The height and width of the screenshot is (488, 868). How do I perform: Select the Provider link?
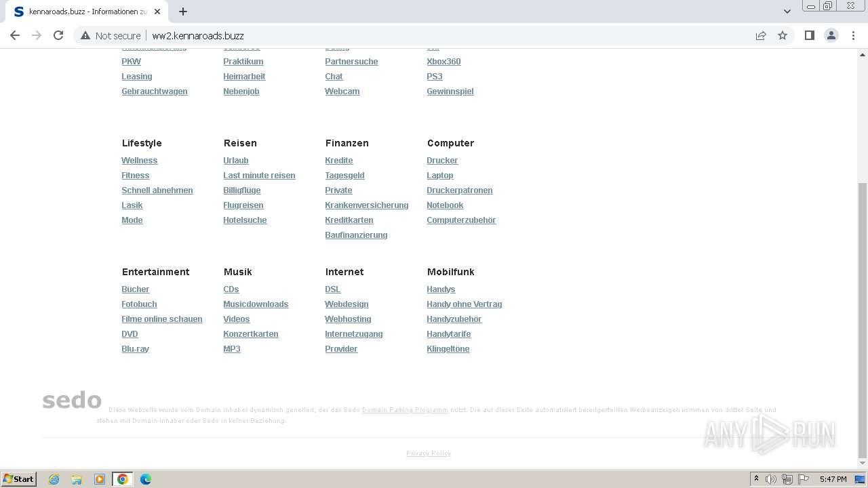coord(341,349)
